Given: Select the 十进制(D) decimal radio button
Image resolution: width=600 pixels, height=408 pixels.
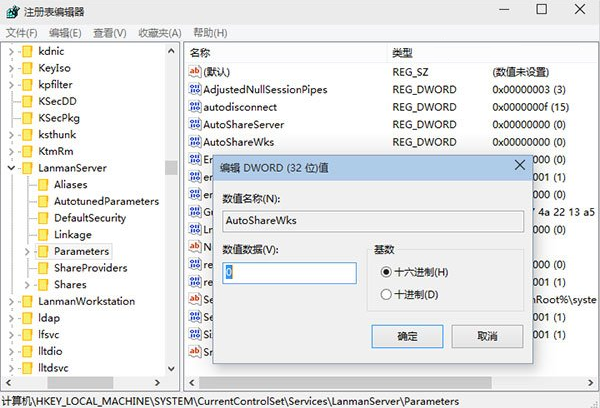Looking at the screenshot, I should [386, 294].
